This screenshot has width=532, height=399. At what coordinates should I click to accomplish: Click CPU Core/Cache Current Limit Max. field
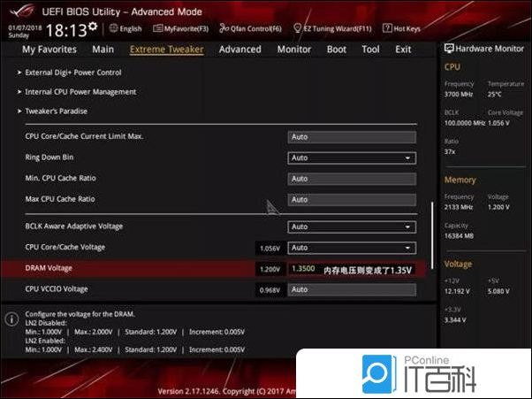352,137
